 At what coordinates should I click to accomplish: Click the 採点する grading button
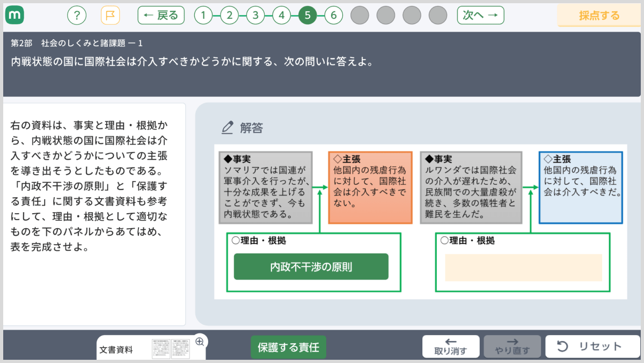[599, 16]
